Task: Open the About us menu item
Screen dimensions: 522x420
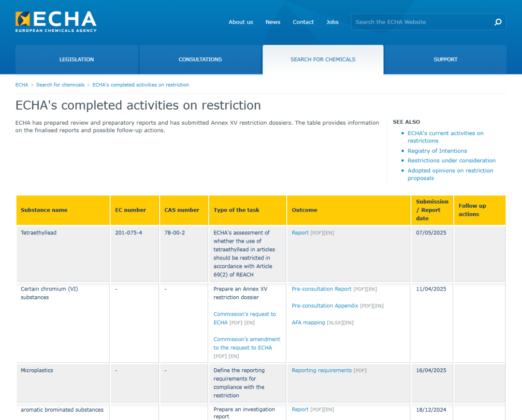Action: pos(241,22)
